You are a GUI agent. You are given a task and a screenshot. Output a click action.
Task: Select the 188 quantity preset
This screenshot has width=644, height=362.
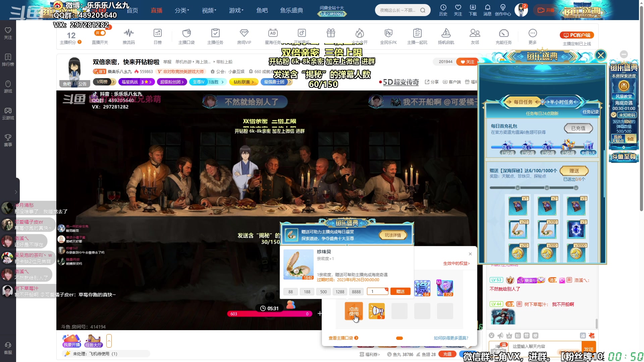(x=307, y=292)
